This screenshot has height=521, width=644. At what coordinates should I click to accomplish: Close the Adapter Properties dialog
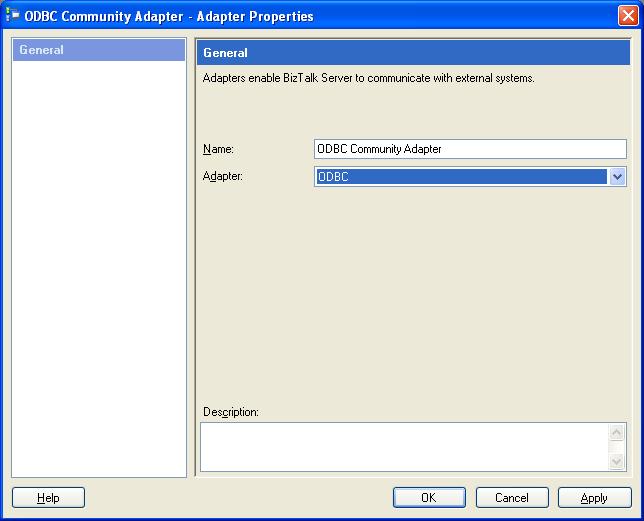(x=628, y=16)
